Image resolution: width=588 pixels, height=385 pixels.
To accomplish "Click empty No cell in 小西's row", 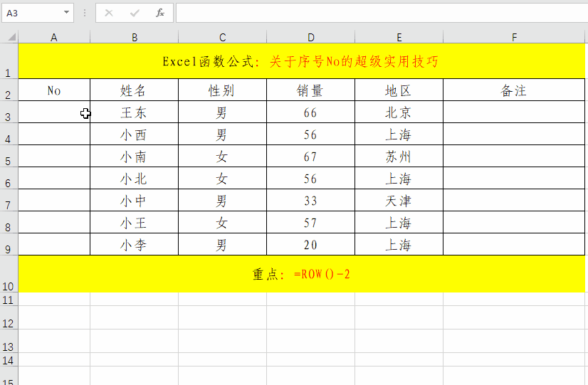I will tap(54, 135).
